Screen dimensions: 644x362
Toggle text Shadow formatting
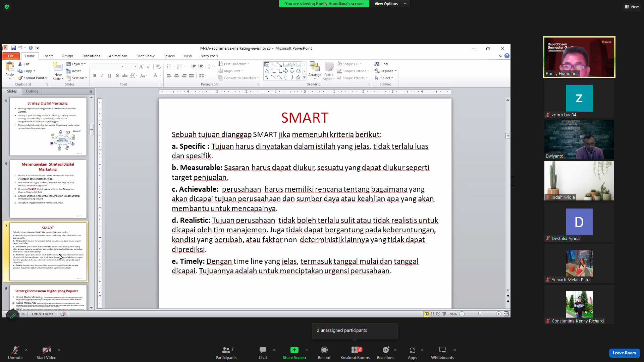pyautogui.click(x=117, y=76)
